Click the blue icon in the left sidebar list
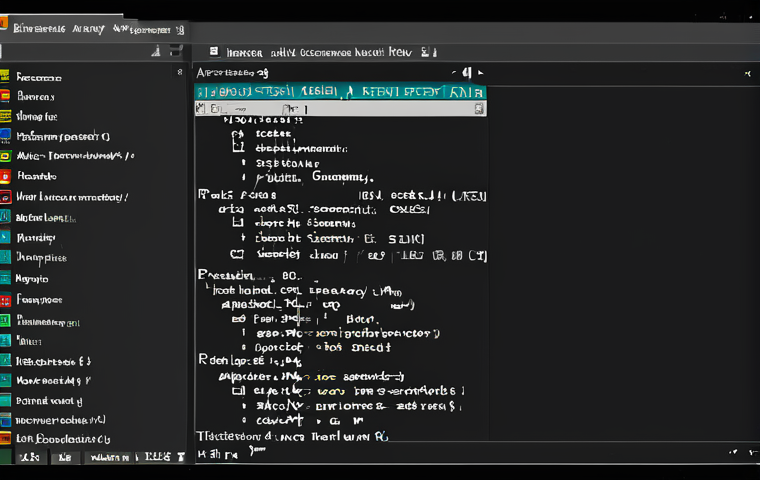The height and width of the screenshot is (480, 760). click(x=5, y=136)
